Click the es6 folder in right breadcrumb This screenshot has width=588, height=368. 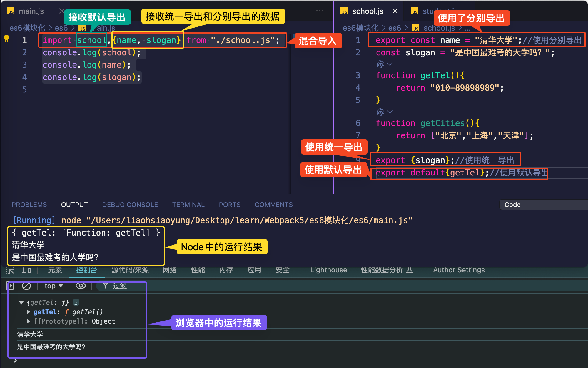click(395, 28)
